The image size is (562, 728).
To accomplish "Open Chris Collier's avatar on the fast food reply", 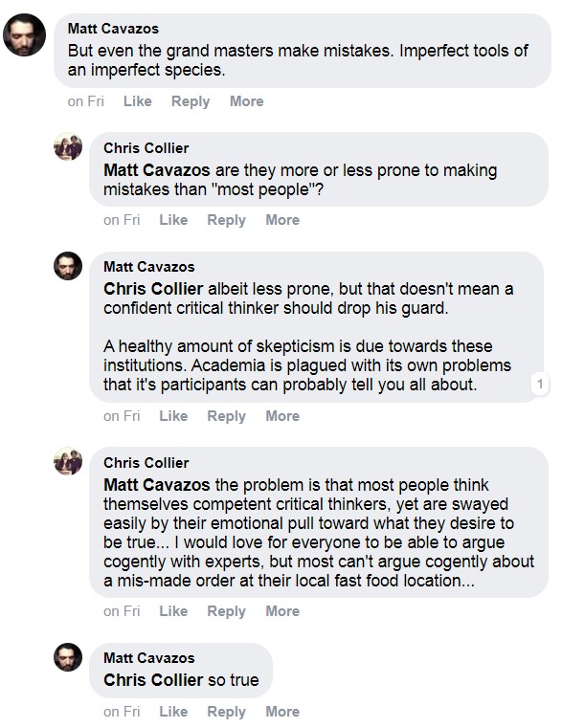I will click(68, 461).
